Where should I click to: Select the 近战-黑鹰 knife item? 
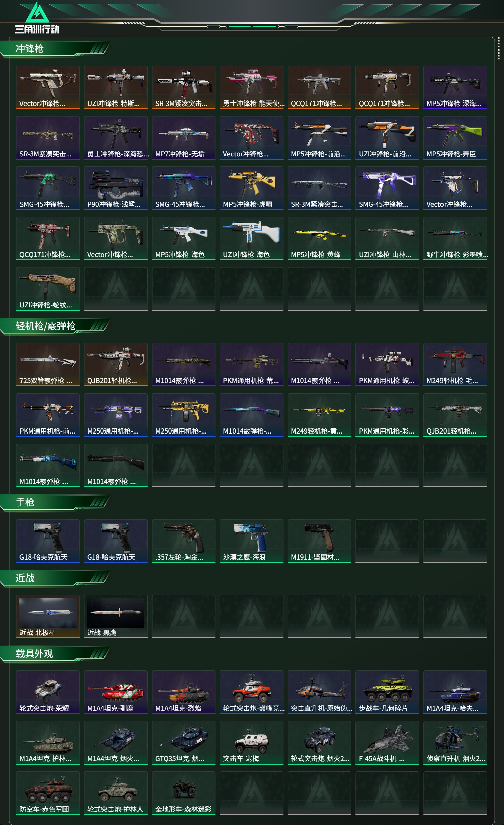(x=116, y=617)
